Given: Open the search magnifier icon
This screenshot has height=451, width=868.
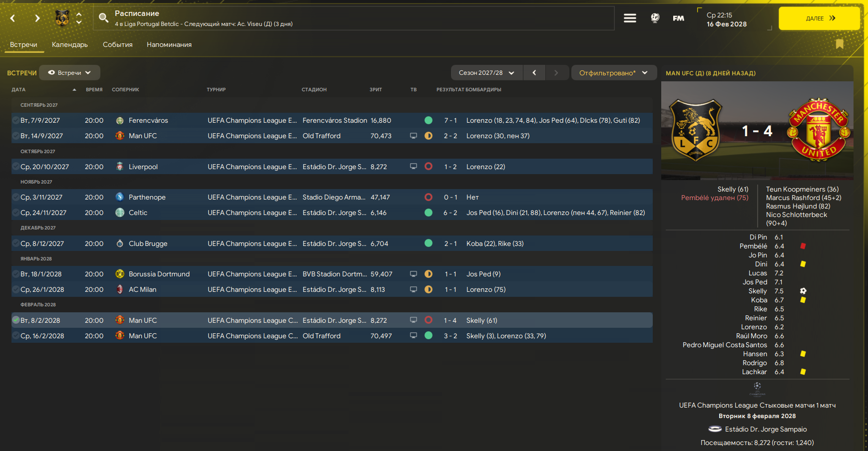Looking at the screenshot, I should point(103,18).
